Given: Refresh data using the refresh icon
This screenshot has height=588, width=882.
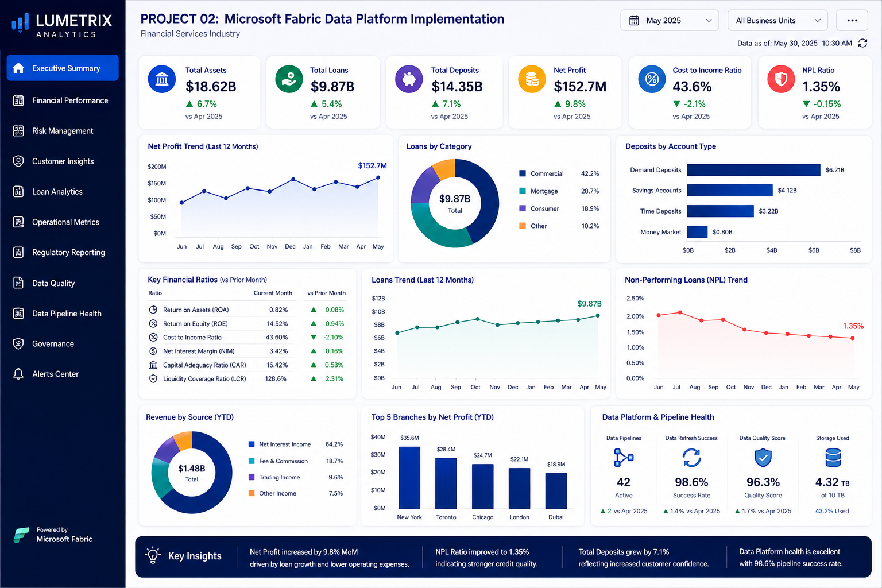Looking at the screenshot, I should click(862, 43).
